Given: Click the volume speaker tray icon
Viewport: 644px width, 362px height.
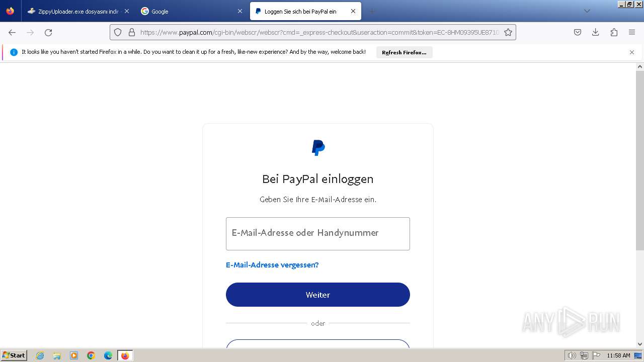Looking at the screenshot, I should [572, 355].
